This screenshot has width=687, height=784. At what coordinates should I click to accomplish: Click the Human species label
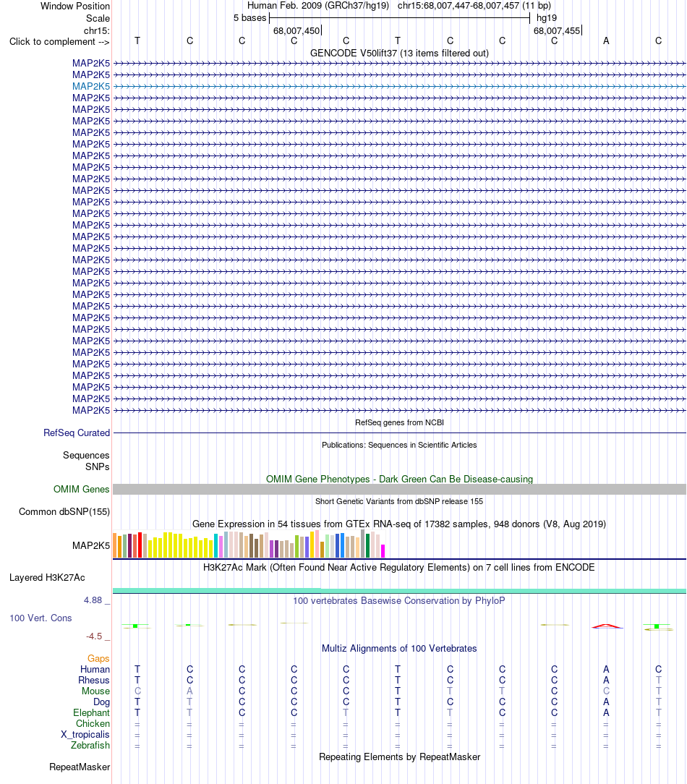(x=95, y=670)
